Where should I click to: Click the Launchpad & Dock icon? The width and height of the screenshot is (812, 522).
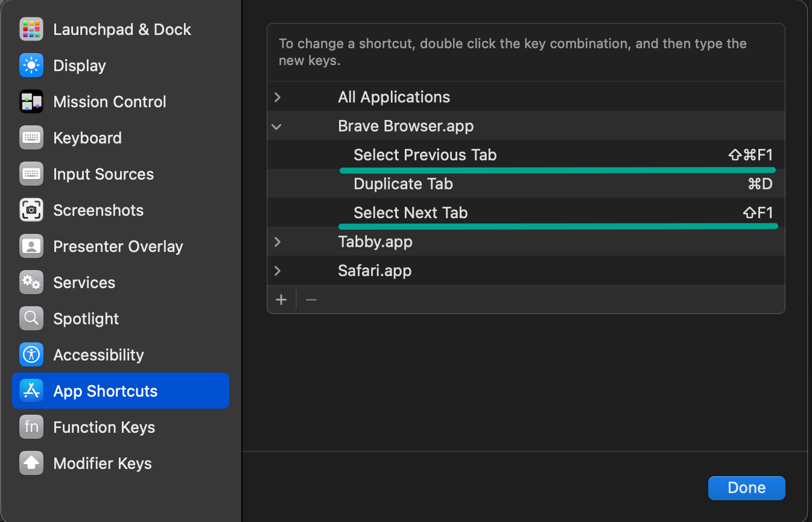tap(31, 29)
